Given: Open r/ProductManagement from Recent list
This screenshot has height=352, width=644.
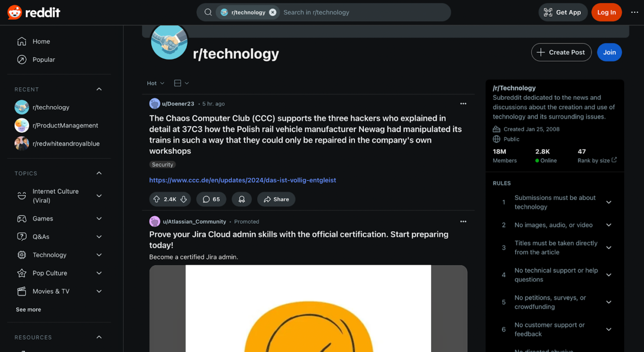Looking at the screenshot, I should [x=65, y=125].
